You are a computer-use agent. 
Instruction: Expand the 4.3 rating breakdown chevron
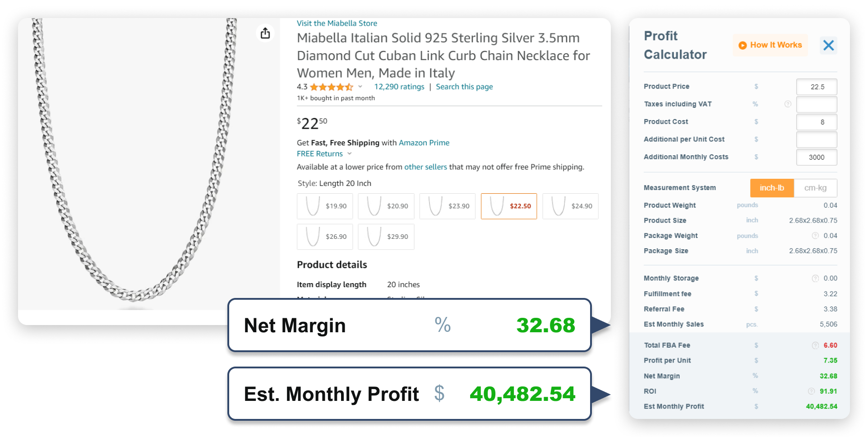(360, 86)
